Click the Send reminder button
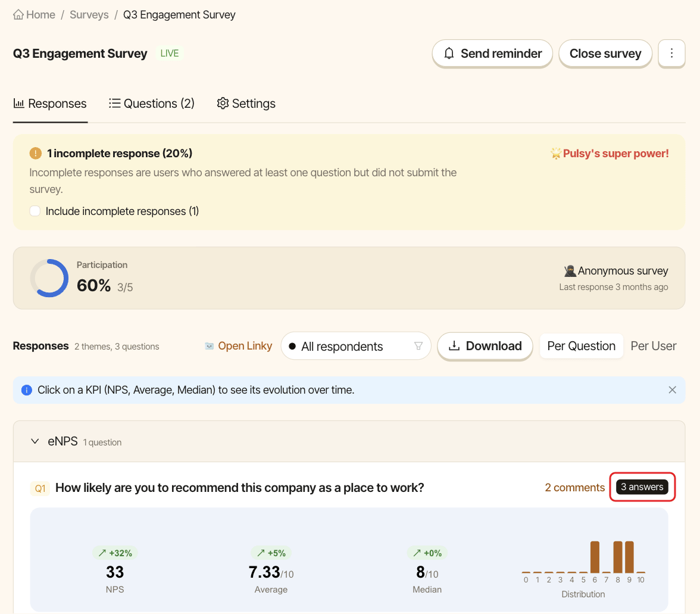 [492, 54]
